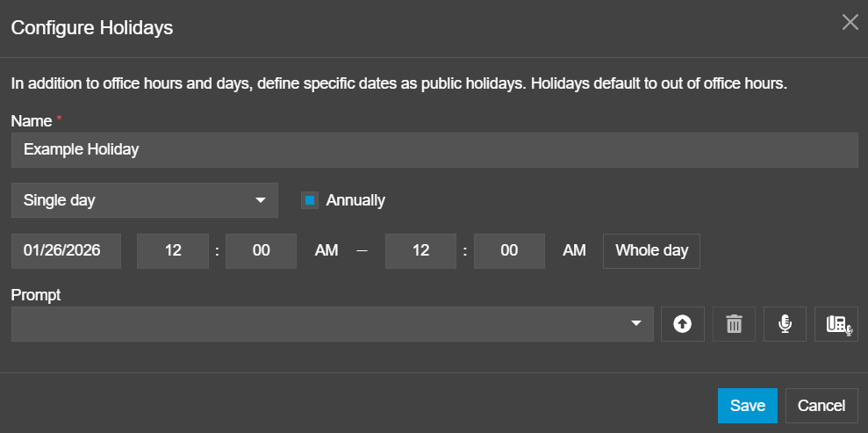This screenshot has height=433, width=868.
Task: Close the Configure Holidays dialog
Action: pos(850,23)
